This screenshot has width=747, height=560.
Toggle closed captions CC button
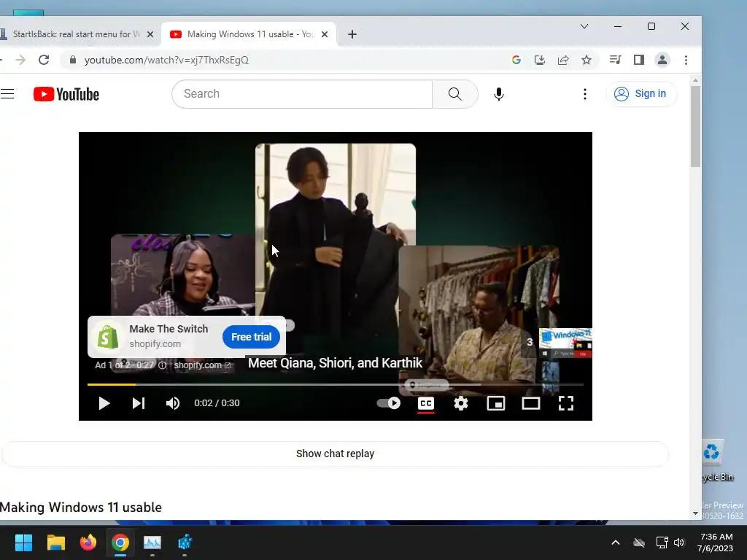coord(426,403)
